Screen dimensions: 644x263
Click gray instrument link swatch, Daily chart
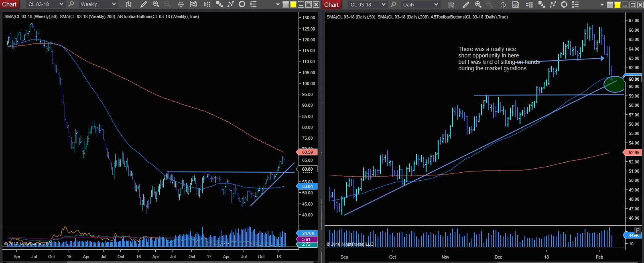click(x=610, y=4)
